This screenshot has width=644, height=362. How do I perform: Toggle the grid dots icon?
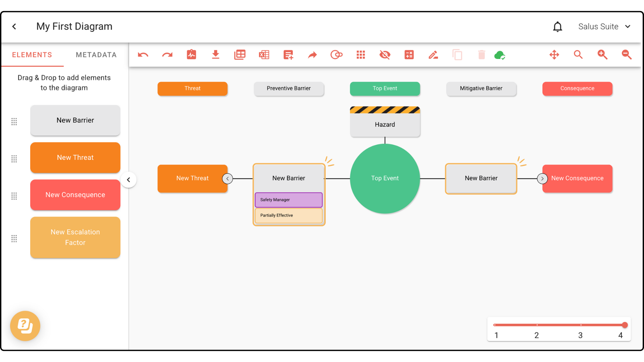[x=361, y=55]
